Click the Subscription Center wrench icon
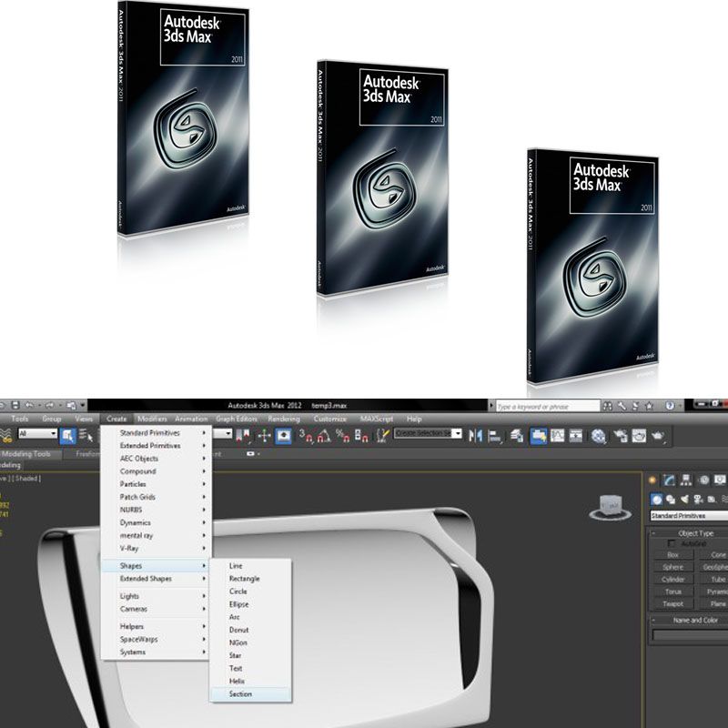This screenshot has width=728, height=728. 622,406
